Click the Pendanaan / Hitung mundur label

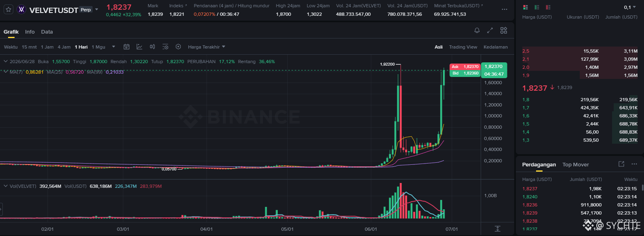coord(232,6)
